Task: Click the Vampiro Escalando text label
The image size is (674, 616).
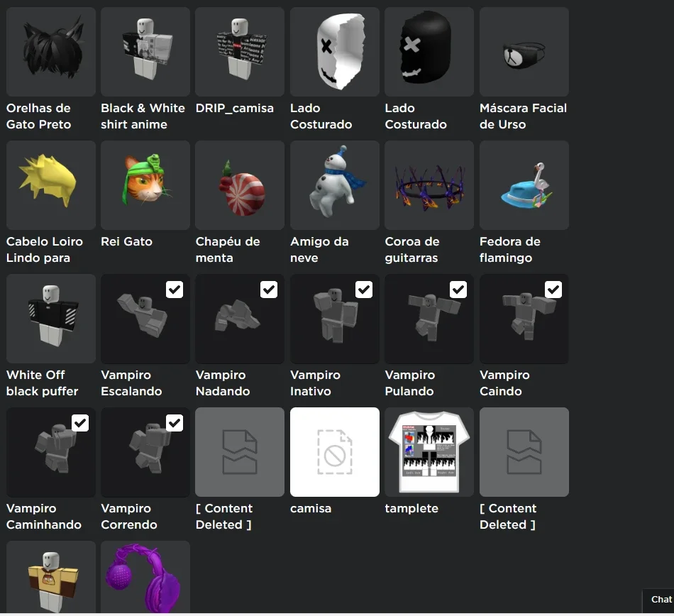Action: (x=131, y=383)
